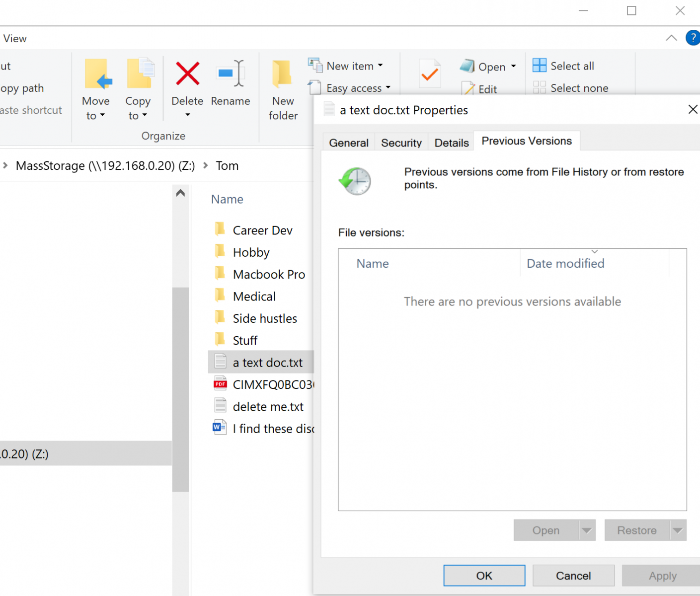The image size is (700, 596).
Task: Click Copy path in the ribbon
Action: coord(22,88)
